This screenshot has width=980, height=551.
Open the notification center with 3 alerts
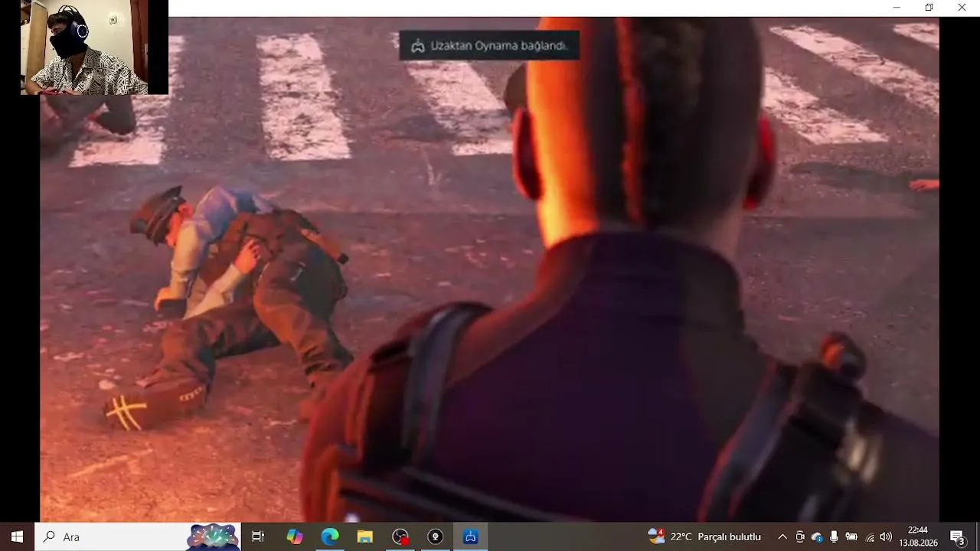tap(957, 536)
